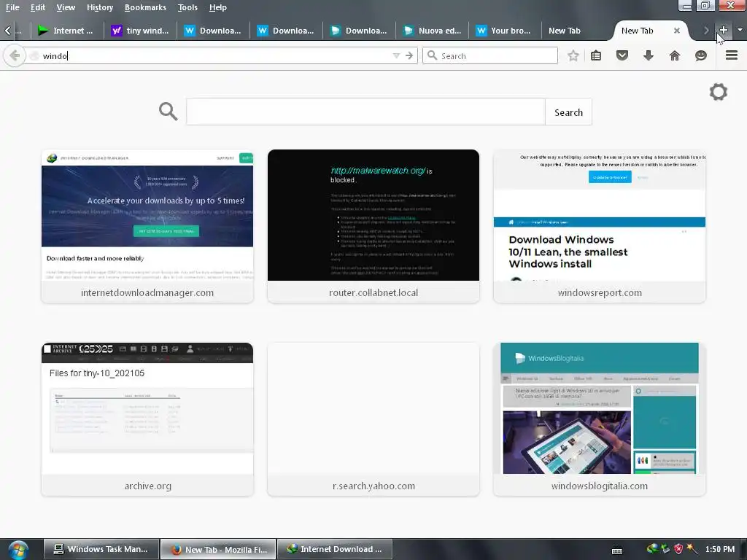Image resolution: width=747 pixels, height=560 pixels.
Task: Click the red shield security tray icon
Action: 678,550
